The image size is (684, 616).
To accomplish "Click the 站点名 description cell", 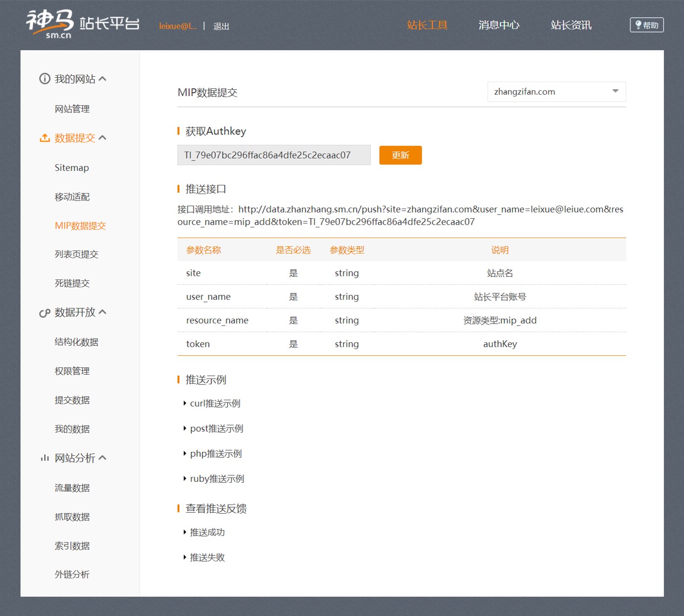I will (500, 273).
